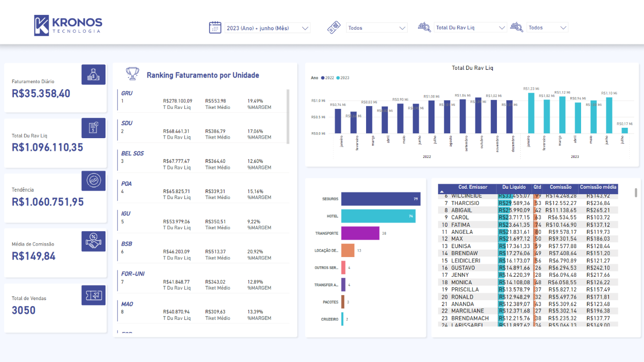Click the LEIDICLERI row in the emissor table

[x=528, y=260]
